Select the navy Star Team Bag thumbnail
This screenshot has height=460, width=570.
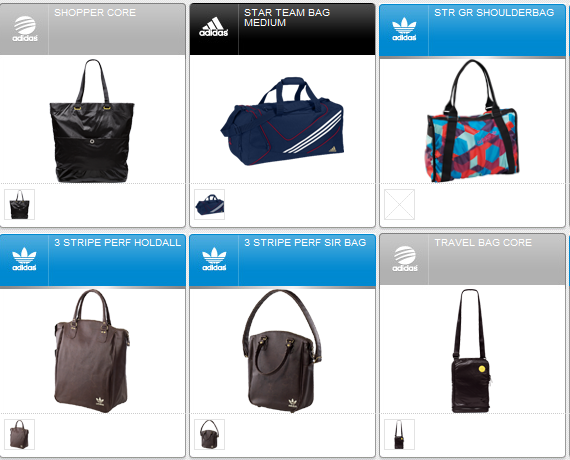(209, 204)
